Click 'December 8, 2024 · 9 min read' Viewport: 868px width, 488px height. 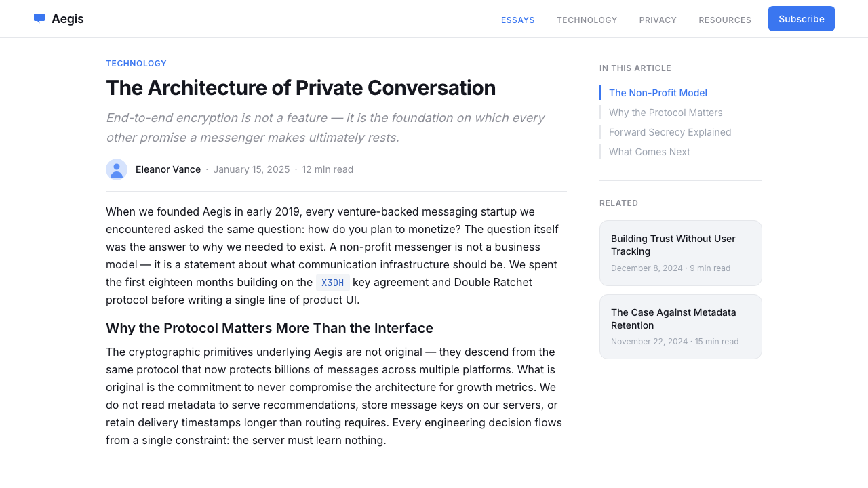click(671, 268)
